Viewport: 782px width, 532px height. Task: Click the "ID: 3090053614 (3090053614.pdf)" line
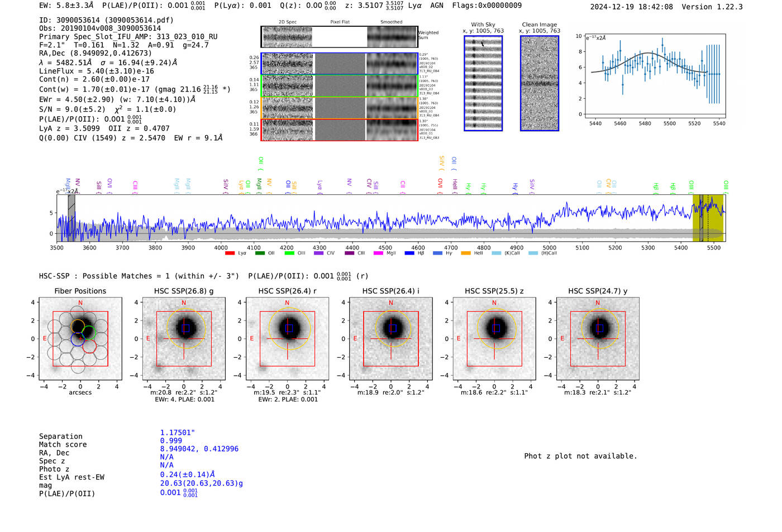coord(106,20)
